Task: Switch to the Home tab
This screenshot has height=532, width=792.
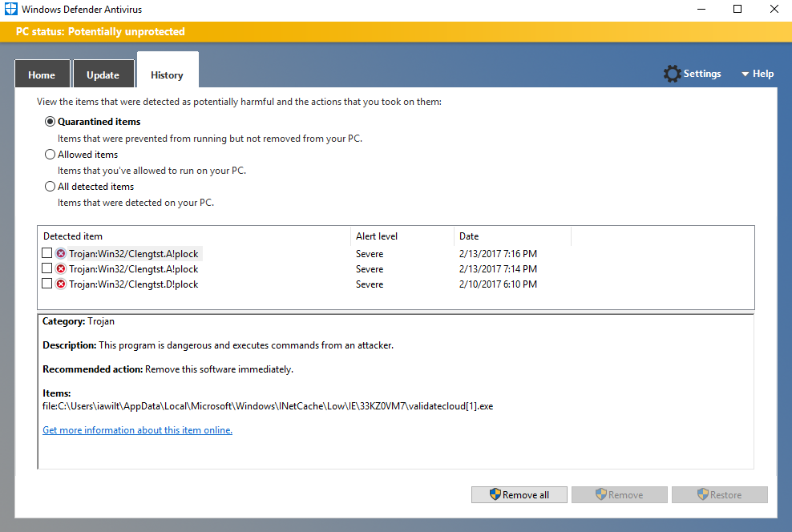Action: (42, 75)
